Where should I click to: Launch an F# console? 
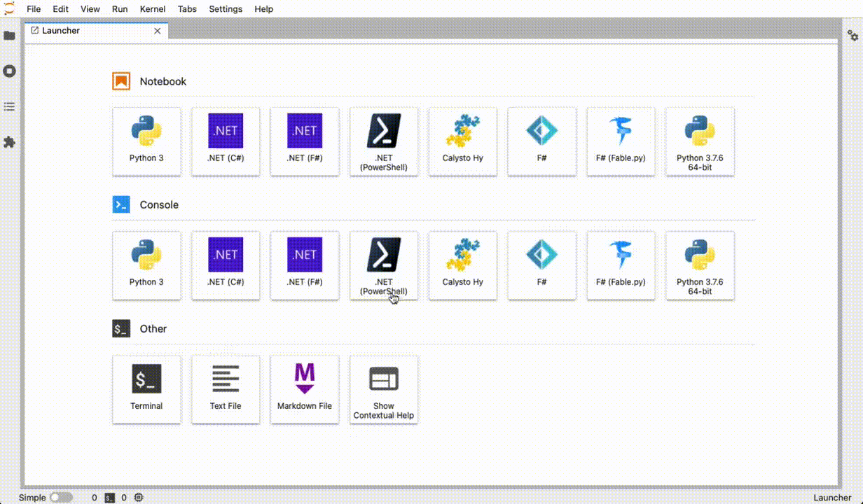(542, 265)
